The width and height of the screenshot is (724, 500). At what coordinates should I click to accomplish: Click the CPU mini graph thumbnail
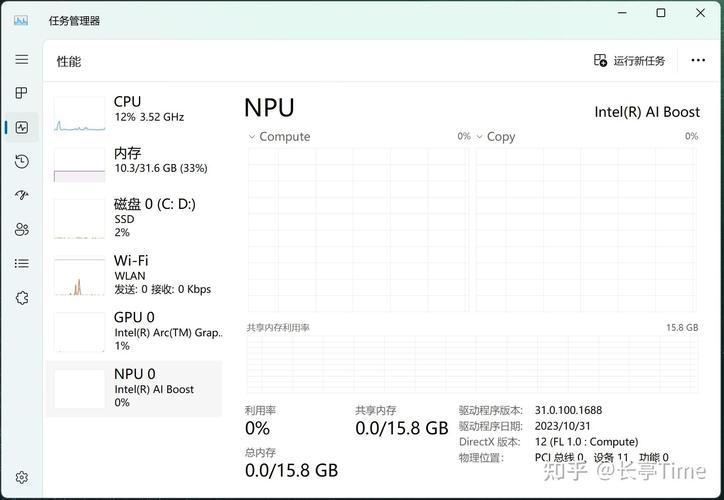79,114
